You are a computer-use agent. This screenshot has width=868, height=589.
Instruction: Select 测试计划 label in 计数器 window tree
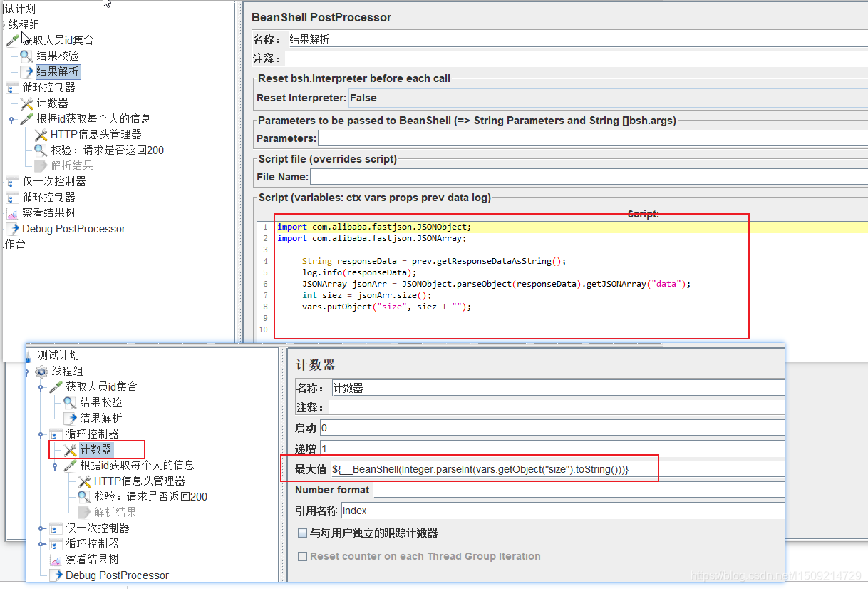pyautogui.click(x=58, y=355)
